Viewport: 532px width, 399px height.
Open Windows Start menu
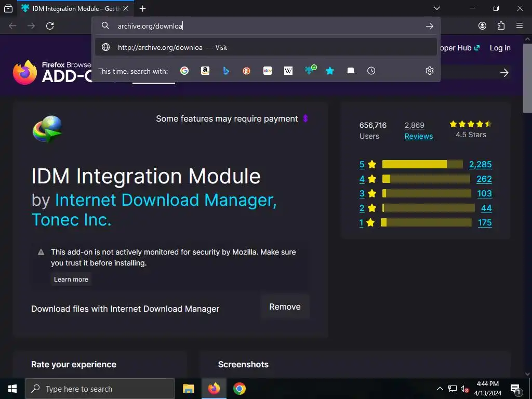12,389
